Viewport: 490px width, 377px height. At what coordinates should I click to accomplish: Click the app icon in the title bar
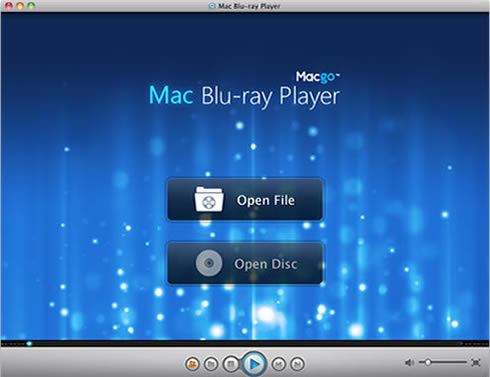coord(212,6)
